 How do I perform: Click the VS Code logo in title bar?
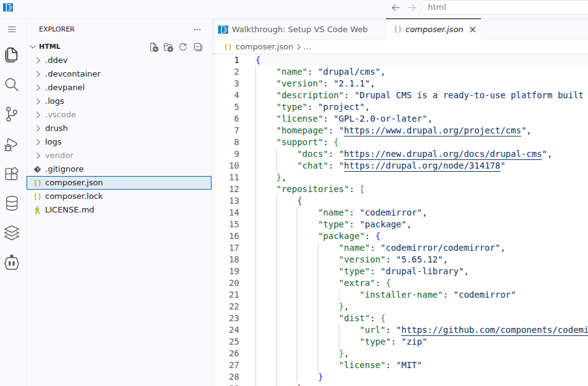pyautogui.click(x=8, y=7)
